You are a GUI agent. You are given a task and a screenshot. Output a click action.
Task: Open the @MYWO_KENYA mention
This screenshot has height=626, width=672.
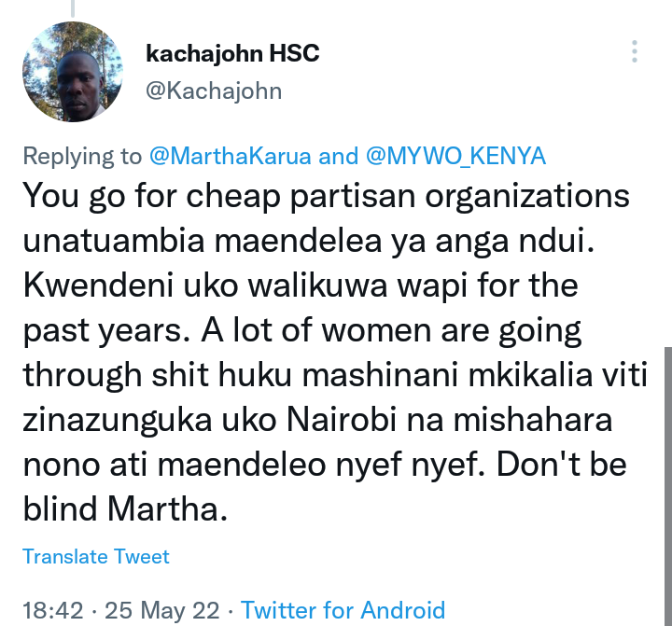[x=456, y=156]
